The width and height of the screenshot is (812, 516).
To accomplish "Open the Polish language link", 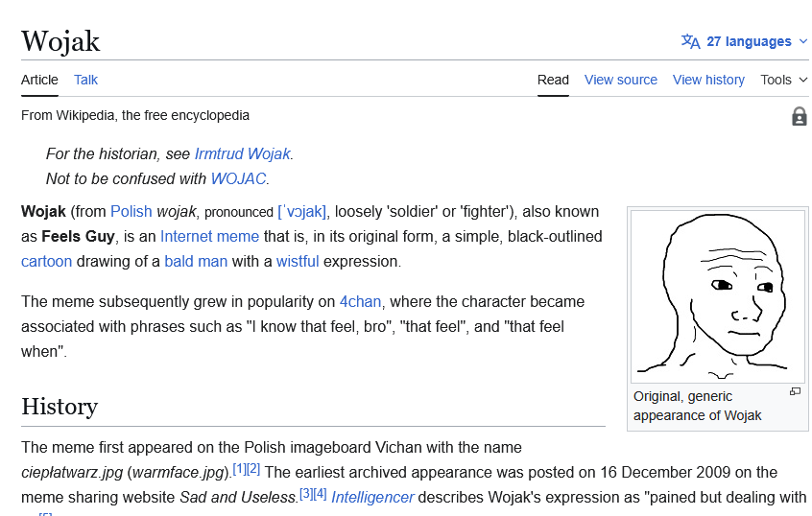I will [131, 211].
